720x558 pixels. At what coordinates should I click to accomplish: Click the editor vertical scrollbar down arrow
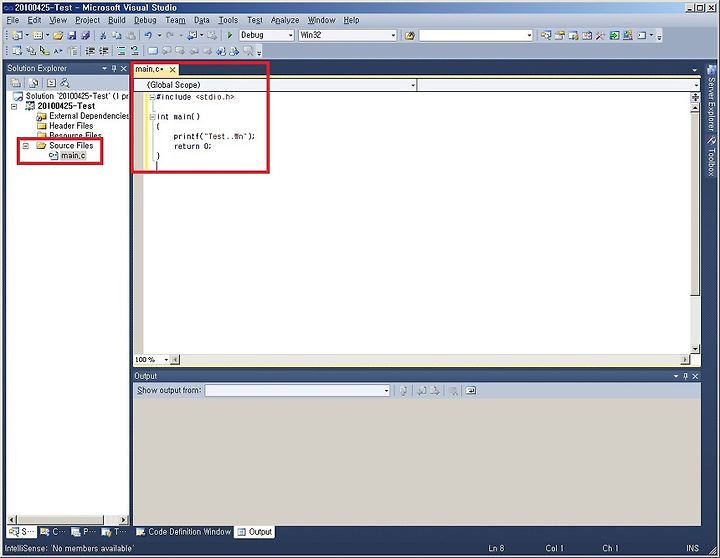pos(695,349)
